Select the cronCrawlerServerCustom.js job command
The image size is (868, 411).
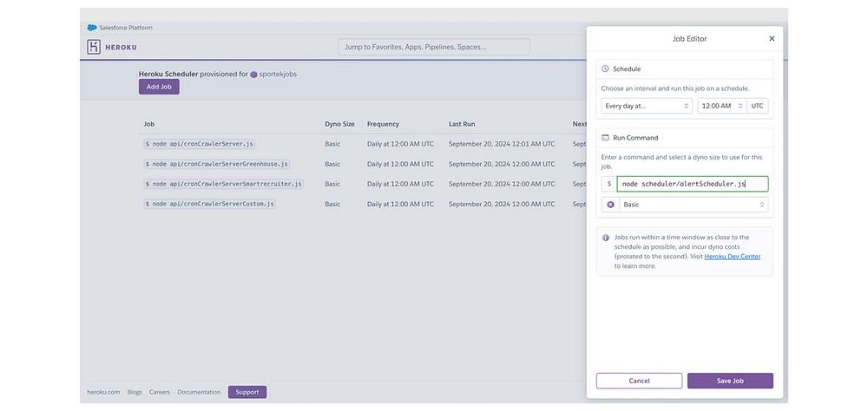coord(209,204)
